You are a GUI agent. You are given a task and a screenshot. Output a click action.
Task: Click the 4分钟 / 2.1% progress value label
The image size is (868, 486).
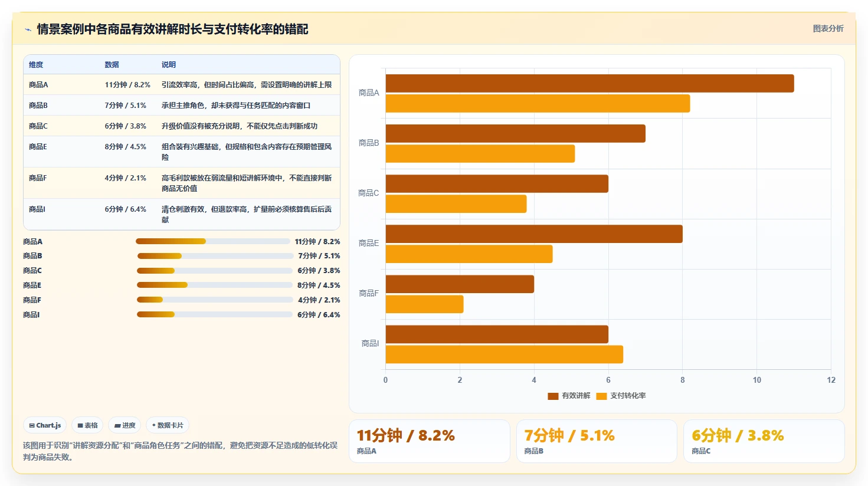(319, 300)
